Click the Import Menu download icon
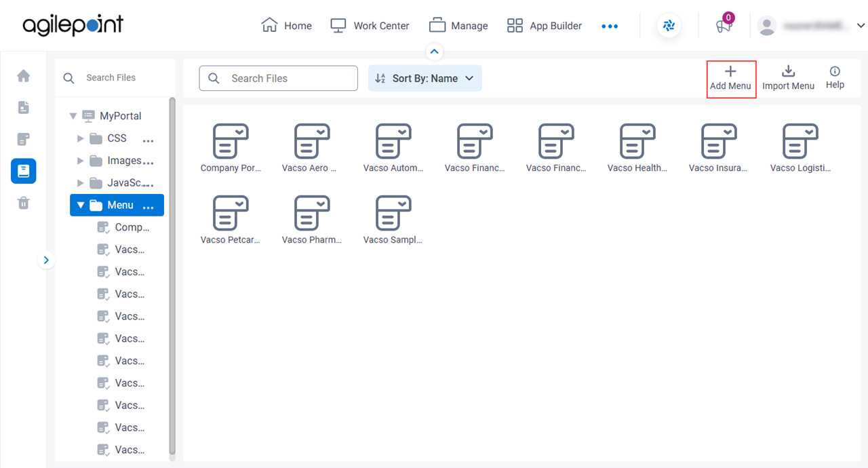 point(788,71)
